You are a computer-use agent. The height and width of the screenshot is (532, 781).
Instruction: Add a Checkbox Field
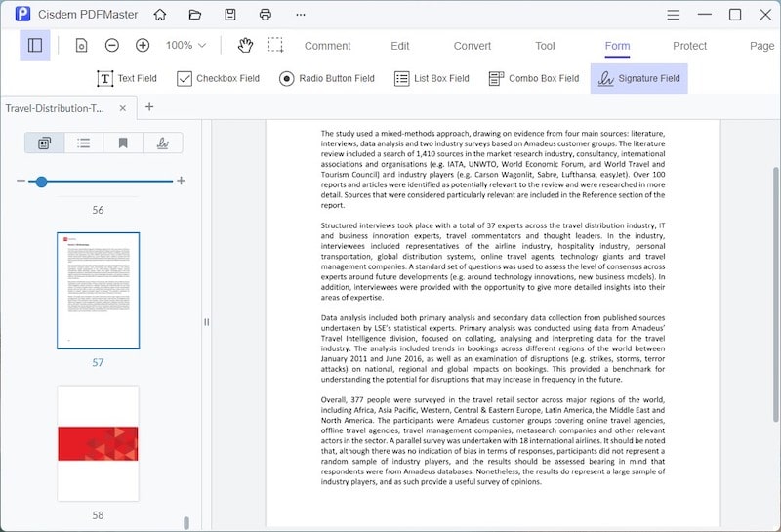[x=218, y=79]
